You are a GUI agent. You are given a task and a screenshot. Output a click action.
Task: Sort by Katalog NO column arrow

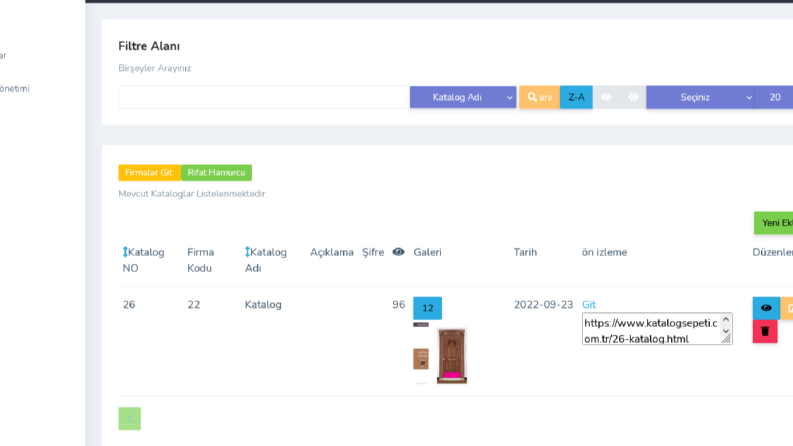[x=125, y=252]
